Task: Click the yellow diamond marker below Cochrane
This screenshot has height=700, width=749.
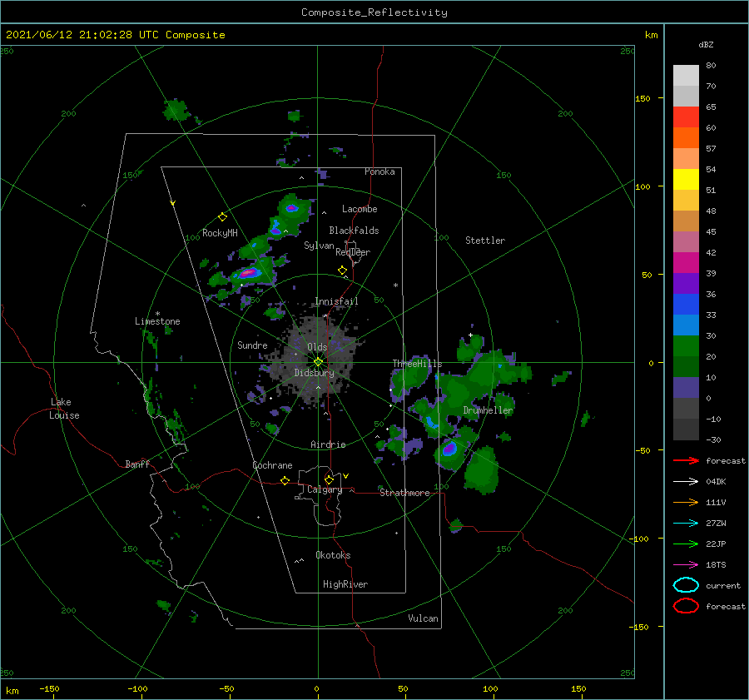Action: [x=285, y=480]
